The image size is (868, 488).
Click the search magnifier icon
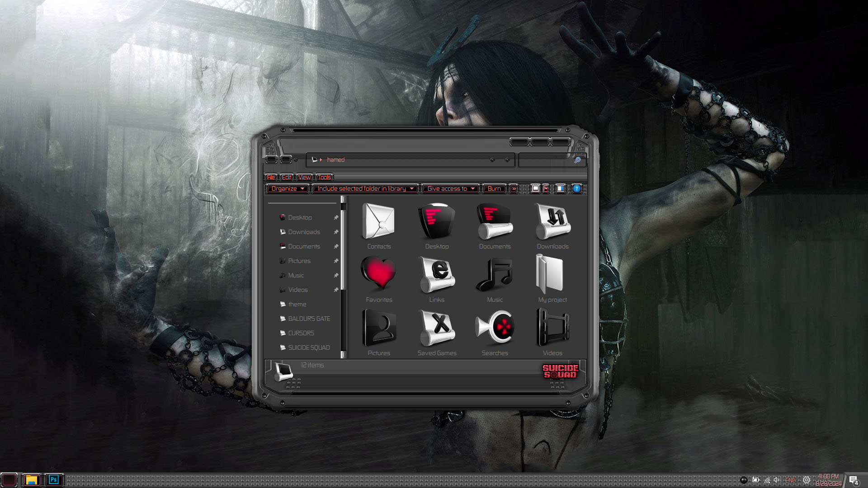click(577, 160)
